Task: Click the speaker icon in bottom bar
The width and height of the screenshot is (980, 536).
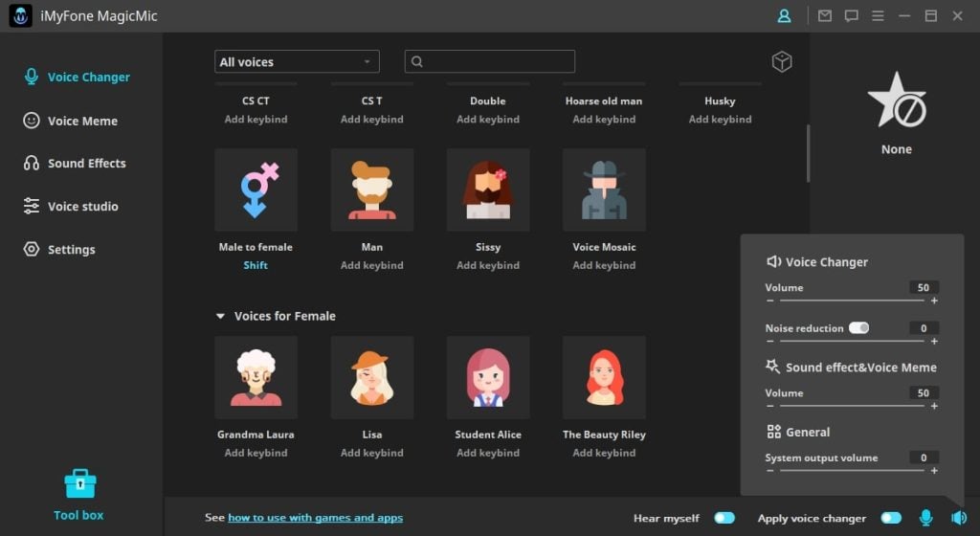Action: click(x=959, y=517)
